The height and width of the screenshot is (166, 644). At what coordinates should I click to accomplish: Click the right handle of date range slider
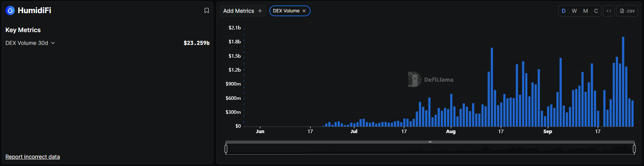[x=634, y=149]
